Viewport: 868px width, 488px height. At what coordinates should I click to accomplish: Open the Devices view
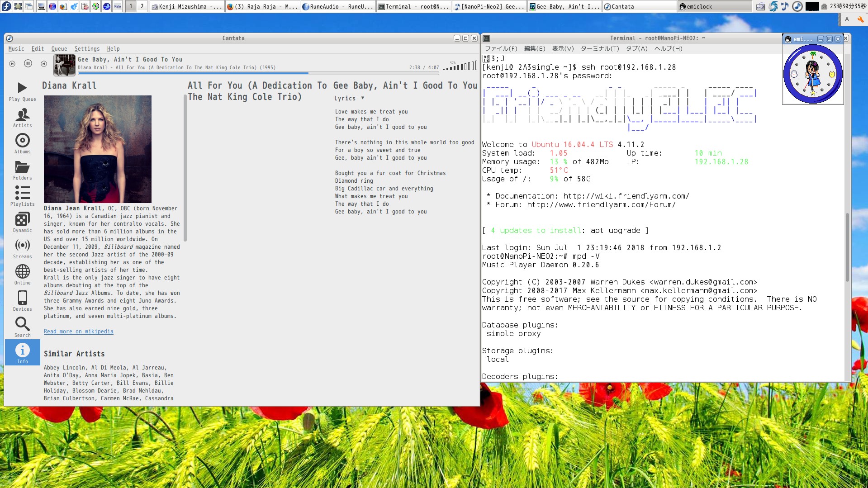tap(22, 301)
